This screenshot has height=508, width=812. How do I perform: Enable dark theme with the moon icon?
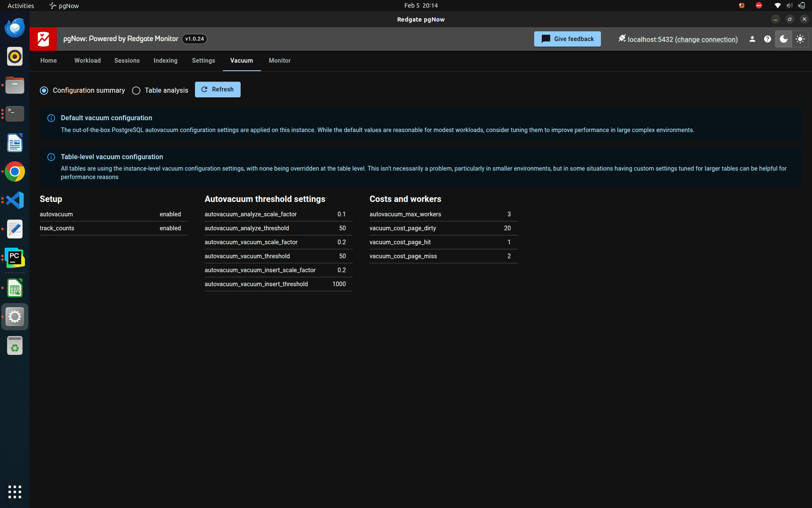coord(783,39)
